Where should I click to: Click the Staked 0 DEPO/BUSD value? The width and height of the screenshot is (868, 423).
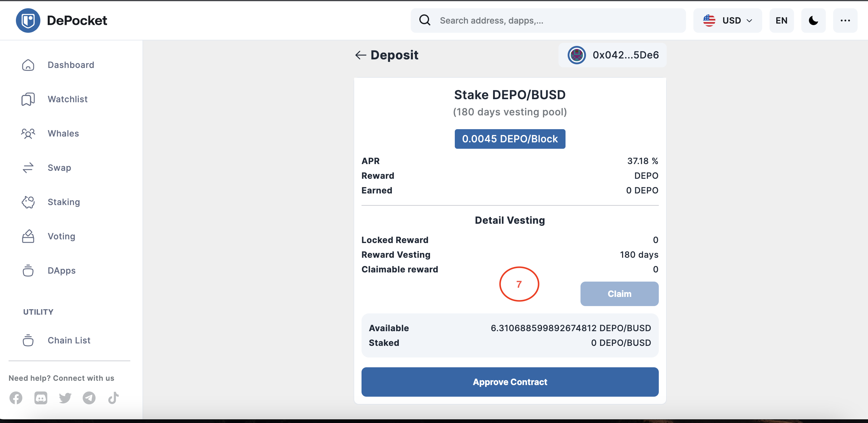(621, 343)
